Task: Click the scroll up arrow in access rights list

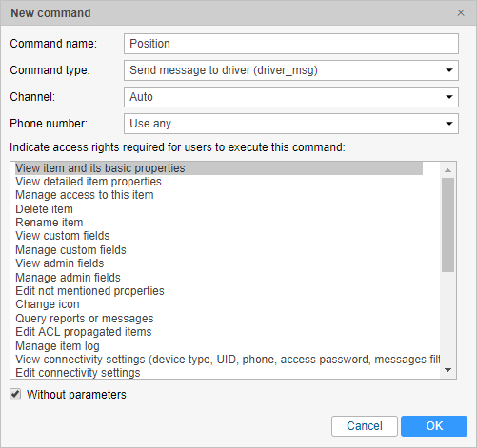Action: click(447, 170)
